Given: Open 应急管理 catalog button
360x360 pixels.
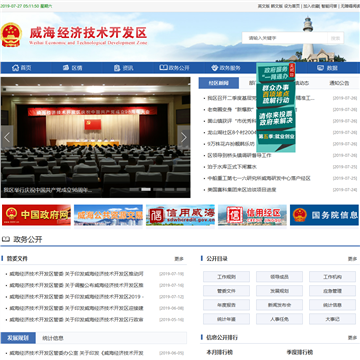Looking at the screenshot, I should coord(332,291).
